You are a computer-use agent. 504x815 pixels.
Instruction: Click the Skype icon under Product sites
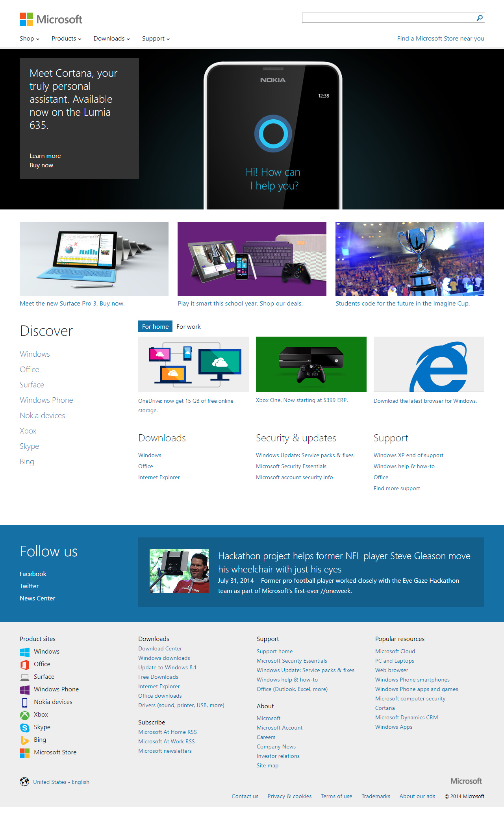coord(25,728)
